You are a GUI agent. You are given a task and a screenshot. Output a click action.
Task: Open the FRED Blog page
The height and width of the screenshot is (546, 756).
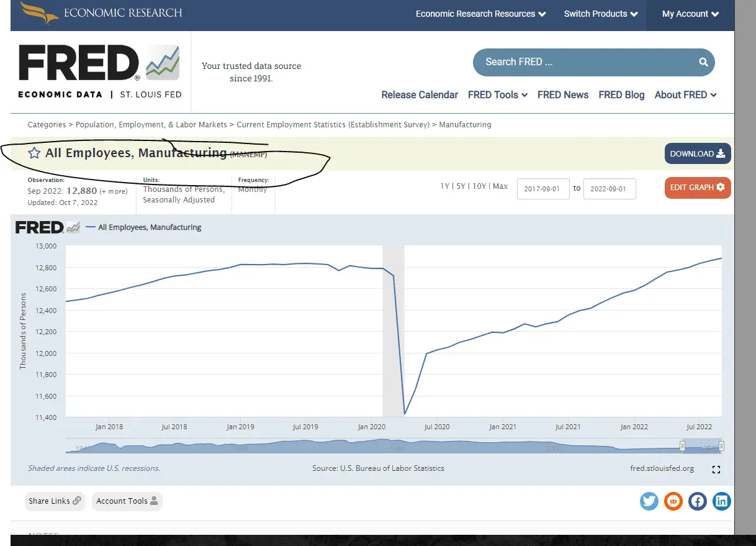click(621, 94)
